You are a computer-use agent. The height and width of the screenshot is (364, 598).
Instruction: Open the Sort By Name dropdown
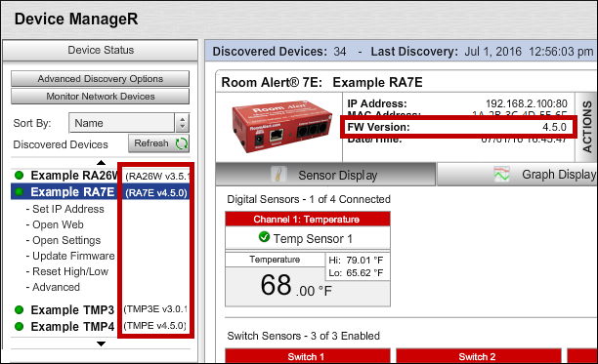(x=129, y=123)
